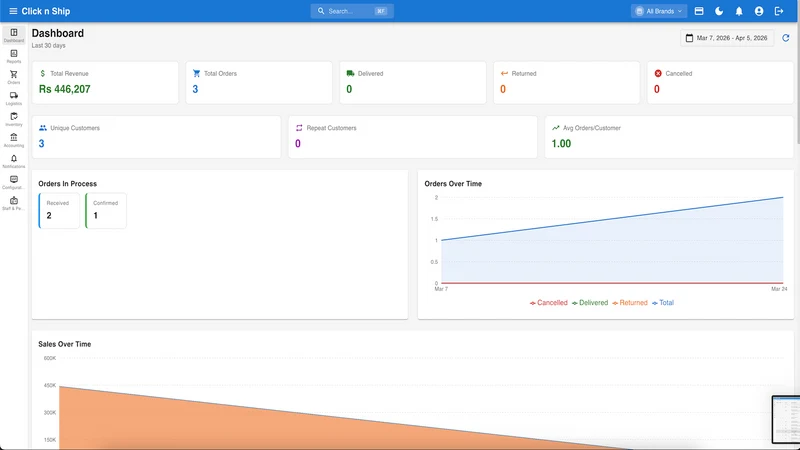
Task: Click the card icon in top bar
Action: [699, 11]
